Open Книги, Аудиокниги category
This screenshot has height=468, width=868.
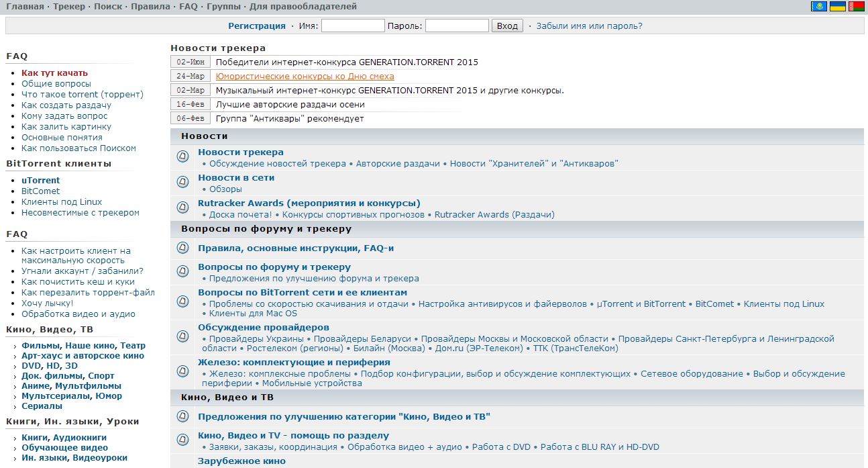tap(64, 437)
